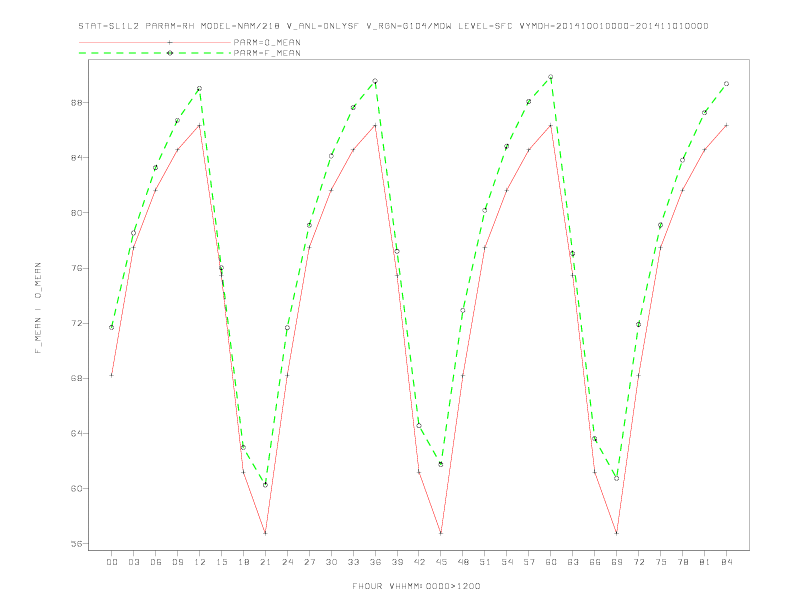Click the x-axis tick label 12
Viewport: 792px width, 612px height.
pos(200,562)
